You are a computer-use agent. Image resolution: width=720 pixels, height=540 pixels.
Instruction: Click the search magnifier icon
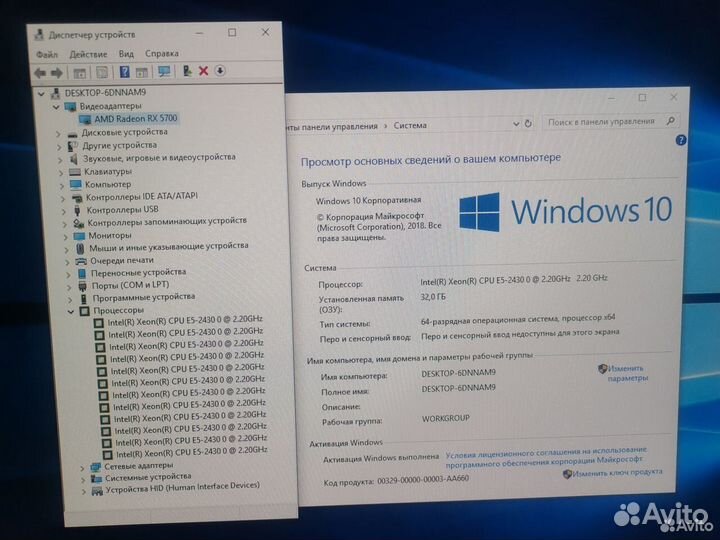pyautogui.click(x=670, y=121)
